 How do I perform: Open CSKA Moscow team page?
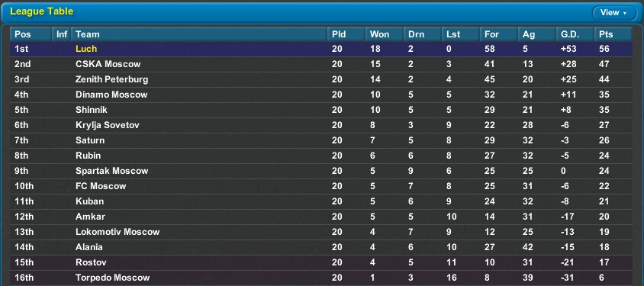click(108, 64)
